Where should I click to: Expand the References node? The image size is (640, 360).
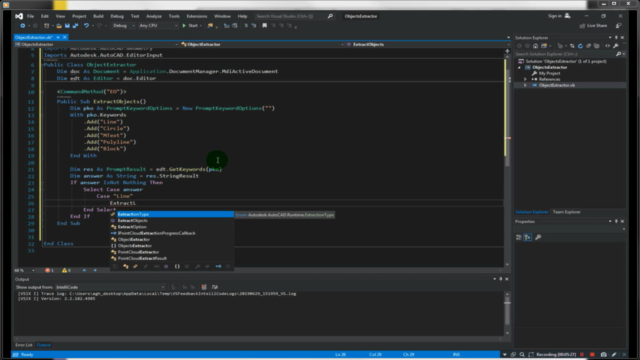[x=525, y=79]
